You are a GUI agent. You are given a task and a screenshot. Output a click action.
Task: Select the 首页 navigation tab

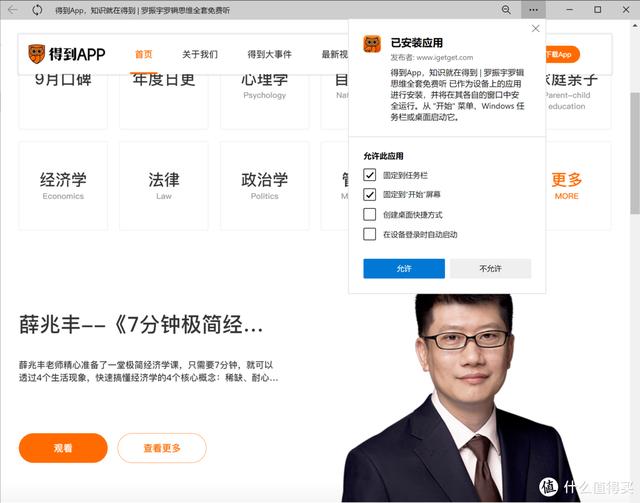(144, 54)
